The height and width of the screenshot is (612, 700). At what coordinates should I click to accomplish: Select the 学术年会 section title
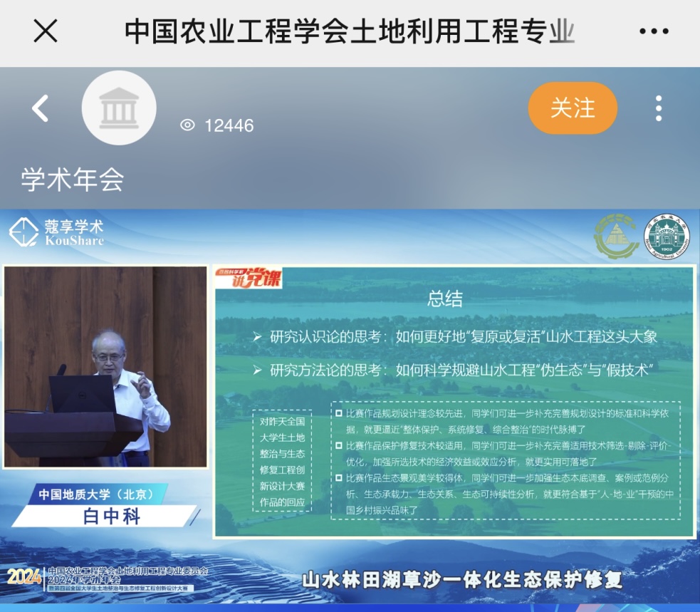coord(73,180)
